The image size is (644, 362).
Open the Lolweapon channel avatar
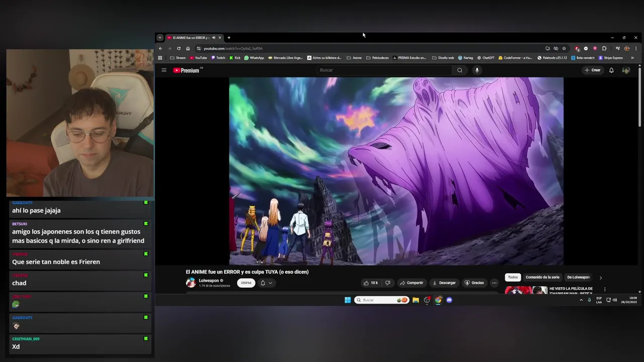(x=191, y=283)
